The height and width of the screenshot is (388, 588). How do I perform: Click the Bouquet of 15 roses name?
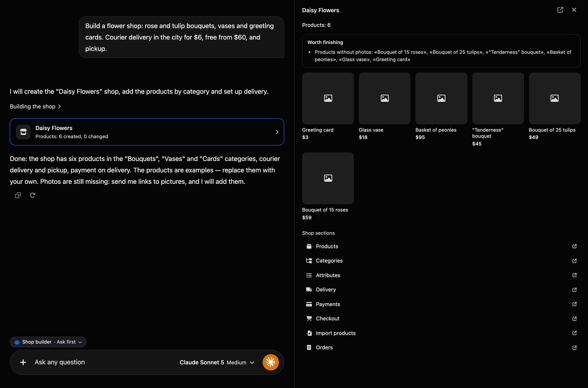[x=325, y=210]
